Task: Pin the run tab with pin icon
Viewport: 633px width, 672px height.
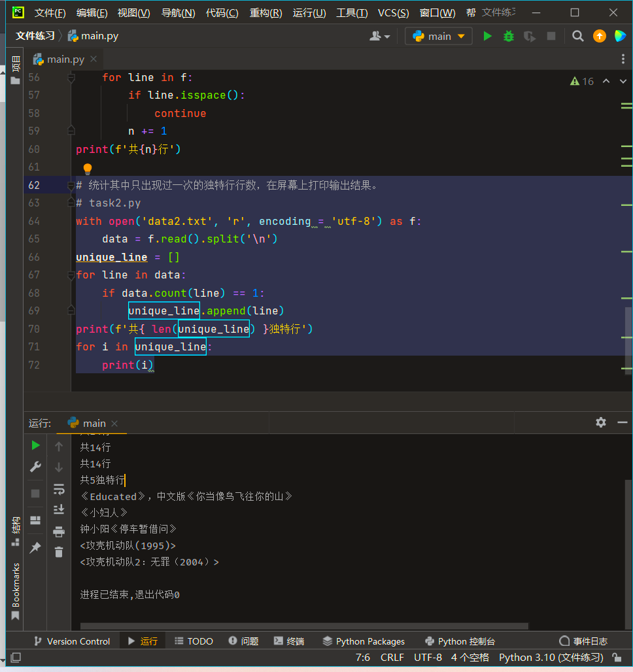Action: [x=35, y=547]
